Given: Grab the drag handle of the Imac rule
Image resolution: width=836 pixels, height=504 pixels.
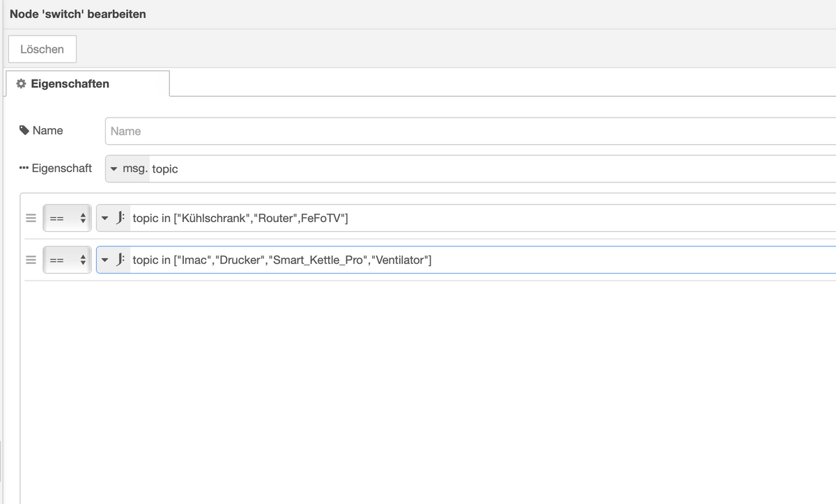Looking at the screenshot, I should [x=31, y=260].
